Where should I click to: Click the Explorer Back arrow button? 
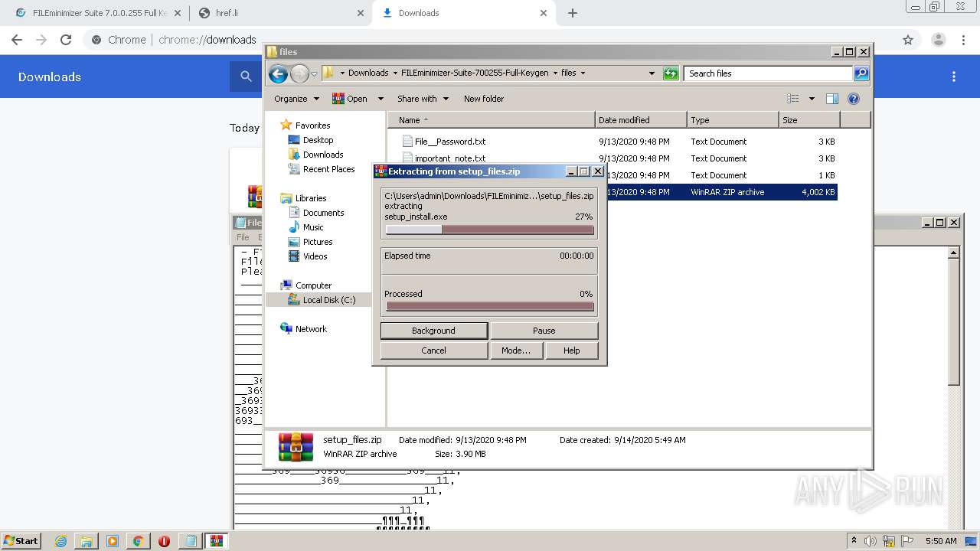coord(278,73)
